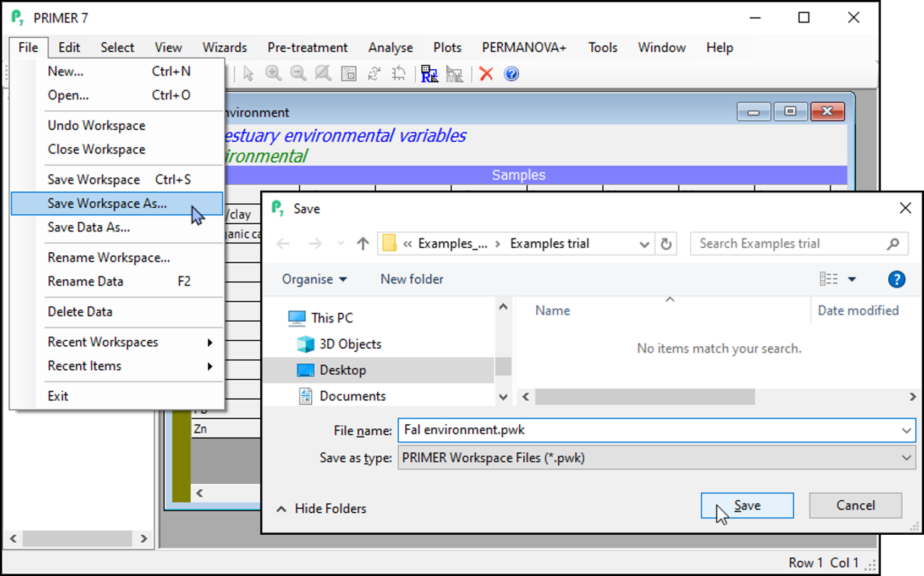The image size is (924, 576).
Task: Click the blue R resemblance toolbar icon
Action: click(x=429, y=74)
